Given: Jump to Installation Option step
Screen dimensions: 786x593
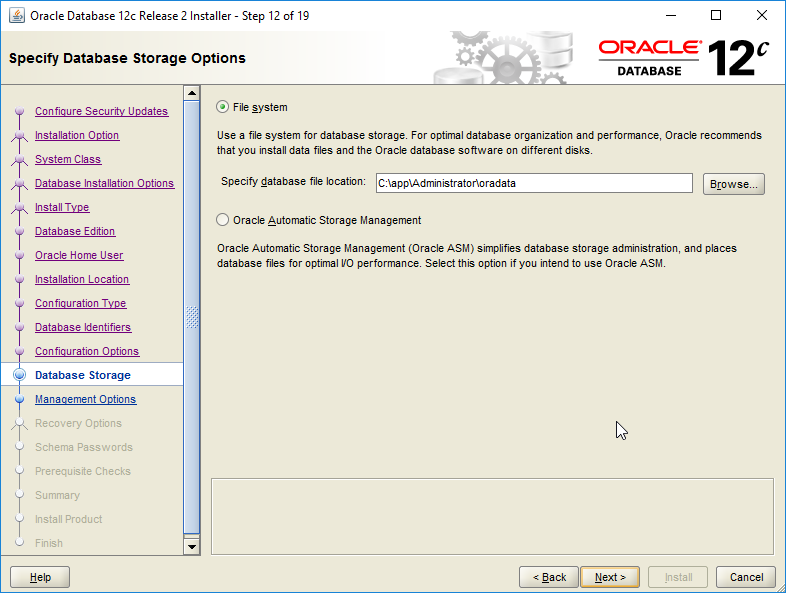Looking at the screenshot, I should click(x=77, y=135).
